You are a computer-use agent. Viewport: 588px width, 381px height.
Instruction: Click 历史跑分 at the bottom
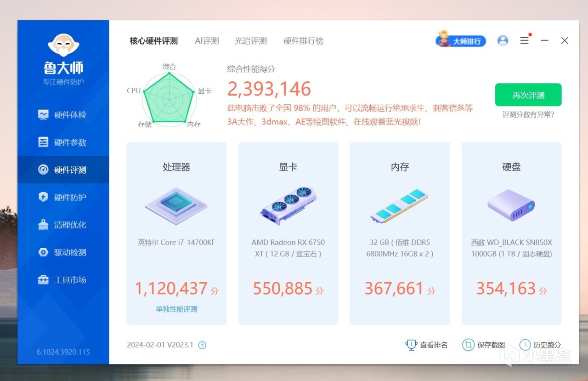coord(540,345)
